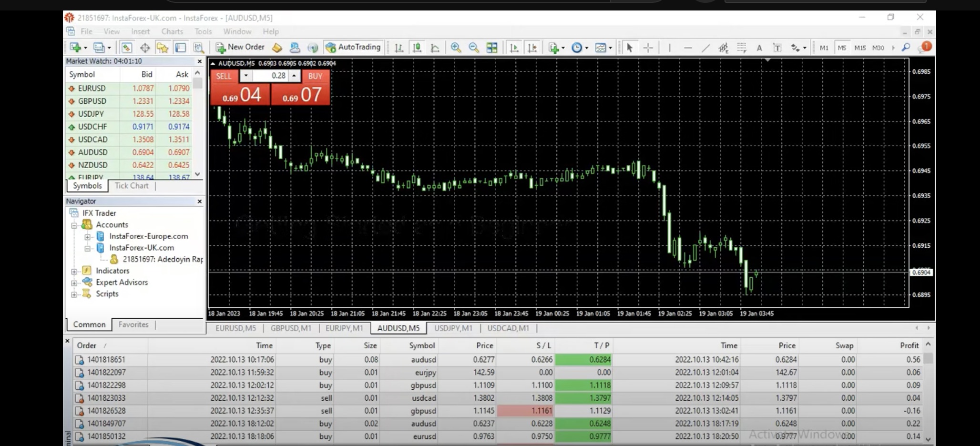Open New Chart dropdown arrow

click(86, 48)
